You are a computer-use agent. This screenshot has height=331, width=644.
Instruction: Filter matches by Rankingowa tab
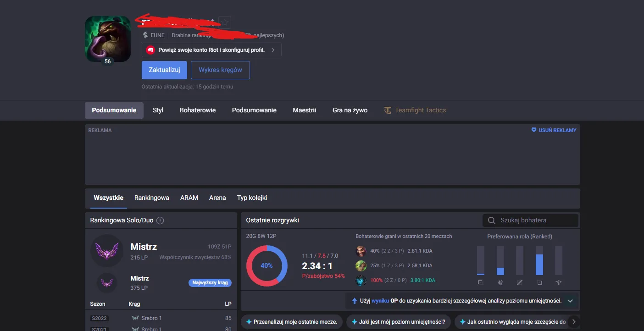[152, 198]
